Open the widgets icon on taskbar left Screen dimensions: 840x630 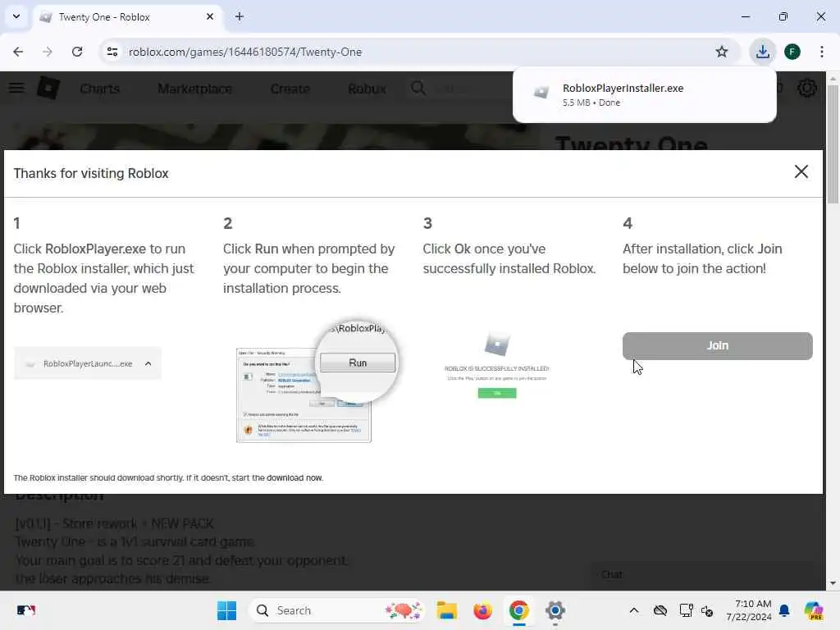click(x=25, y=610)
